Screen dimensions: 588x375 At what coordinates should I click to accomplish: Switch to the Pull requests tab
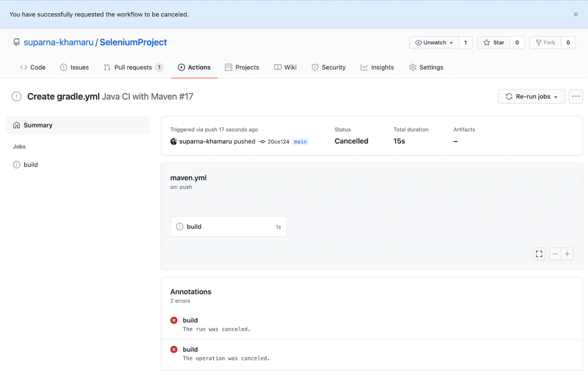(x=133, y=67)
